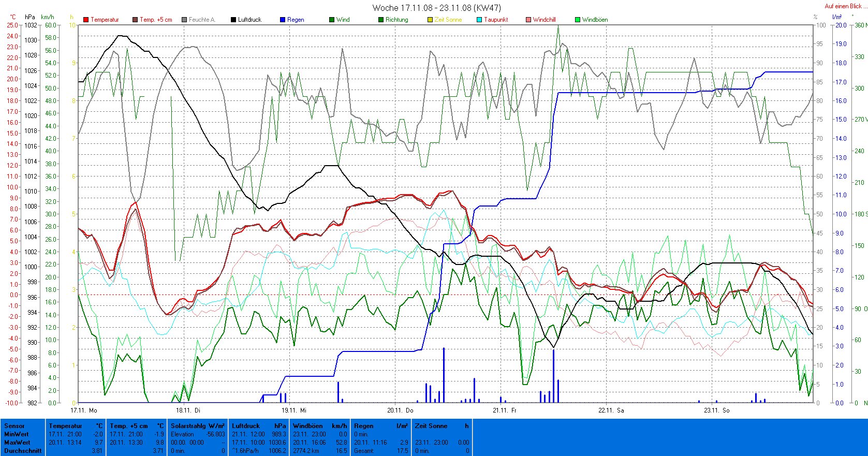Click the brown Temp. +5 cm legend square
Image resolution: width=868 pixels, height=456 pixels.
[x=135, y=20]
